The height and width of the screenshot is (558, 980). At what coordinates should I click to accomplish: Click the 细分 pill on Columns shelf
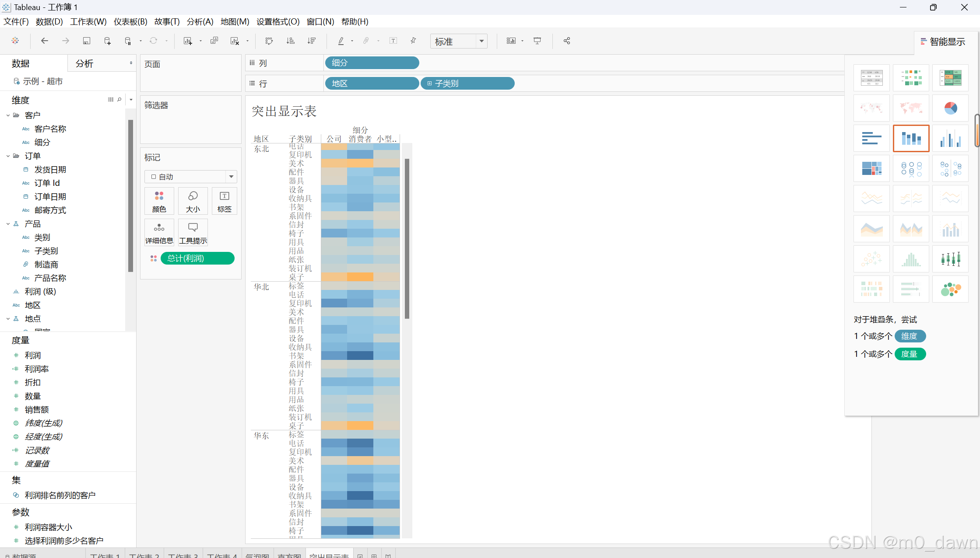tap(372, 63)
